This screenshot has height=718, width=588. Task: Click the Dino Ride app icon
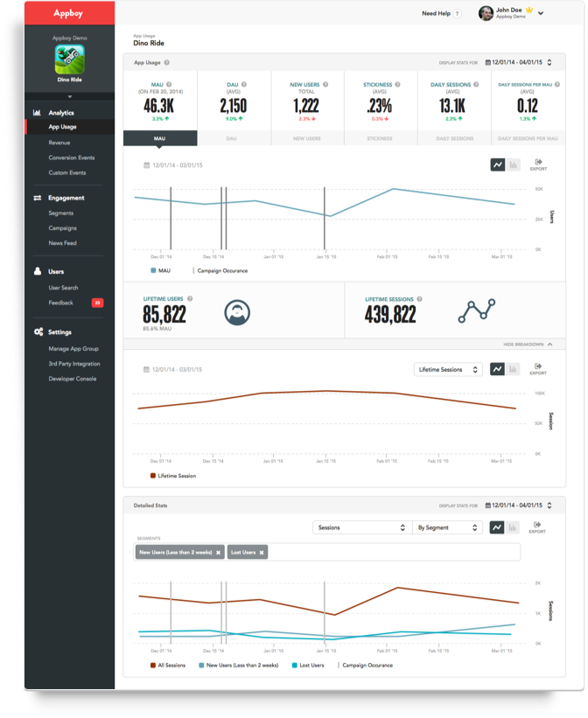70,59
